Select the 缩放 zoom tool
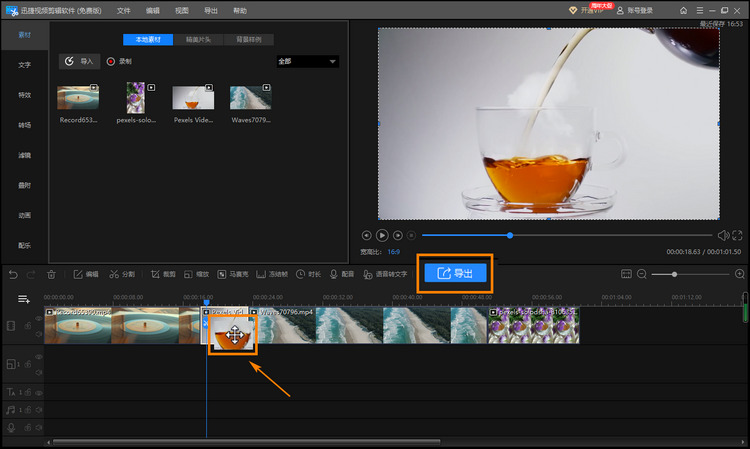Image resolution: width=750 pixels, height=449 pixels. (197, 274)
